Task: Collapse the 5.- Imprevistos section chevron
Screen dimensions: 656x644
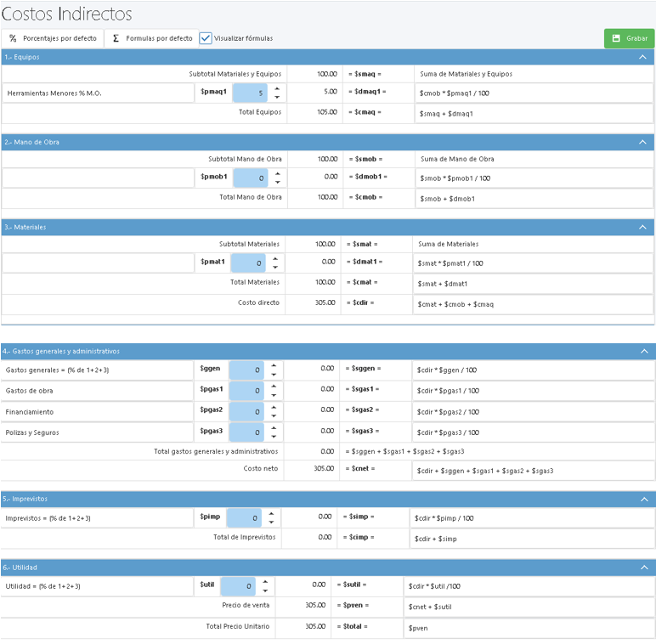Action: pos(642,499)
